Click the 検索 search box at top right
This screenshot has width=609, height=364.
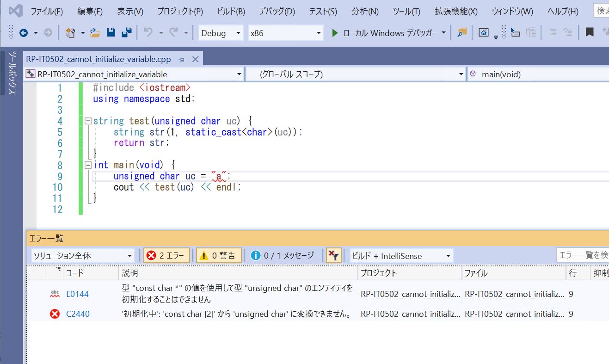pyautogui.click(x=601, y=10)
